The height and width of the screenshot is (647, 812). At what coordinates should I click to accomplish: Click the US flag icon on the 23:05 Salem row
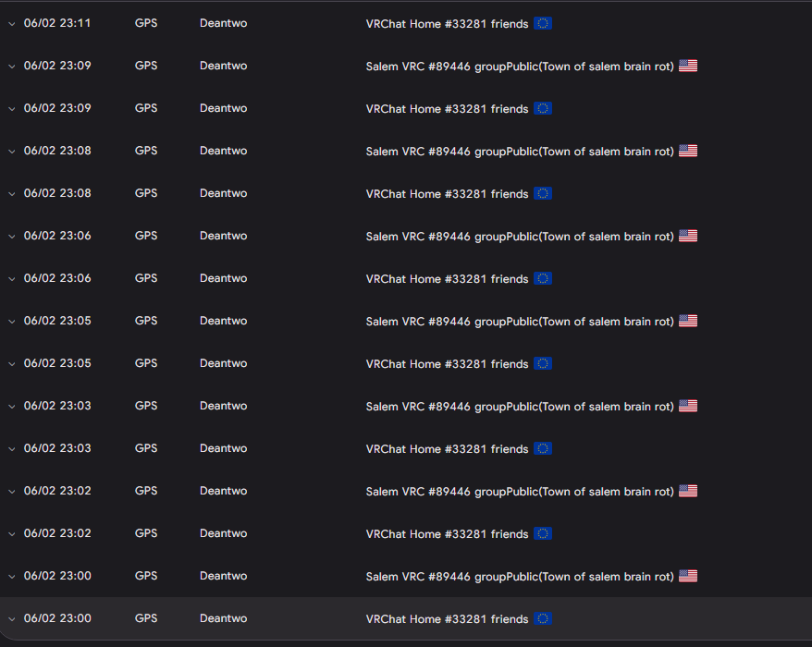pyautogui.click(x=688, y=321)
